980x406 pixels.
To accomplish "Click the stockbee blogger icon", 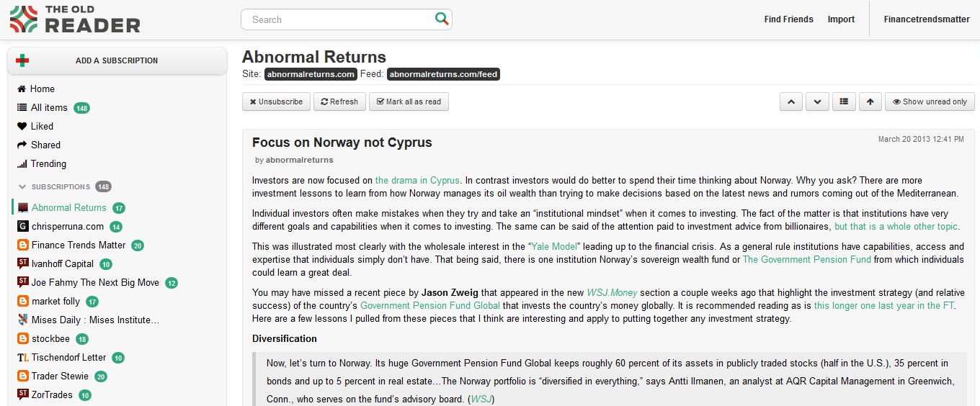I will pos(23,338).
